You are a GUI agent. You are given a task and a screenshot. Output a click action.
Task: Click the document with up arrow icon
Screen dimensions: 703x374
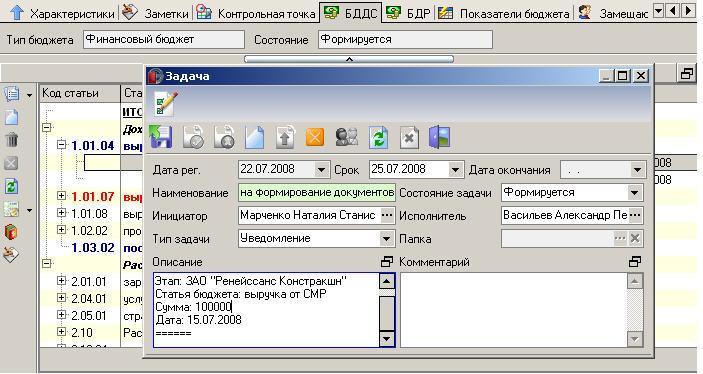(x=285, y=137)
